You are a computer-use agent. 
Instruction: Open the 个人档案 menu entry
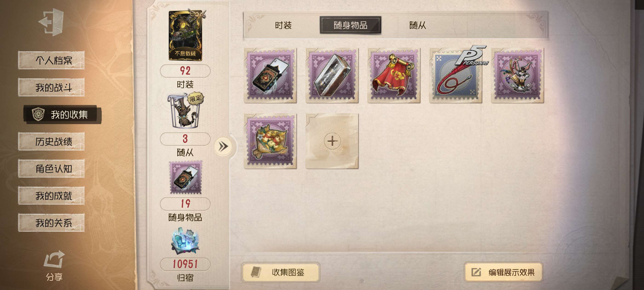[52, 60]
